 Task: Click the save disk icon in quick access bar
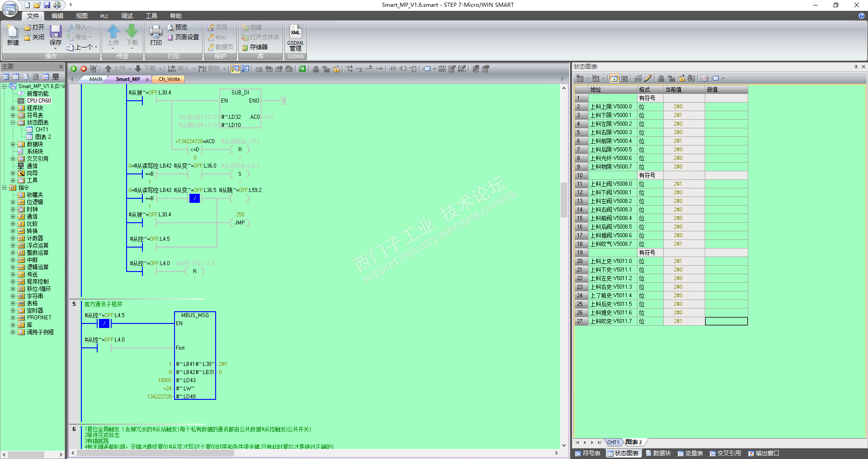[47, 5]
